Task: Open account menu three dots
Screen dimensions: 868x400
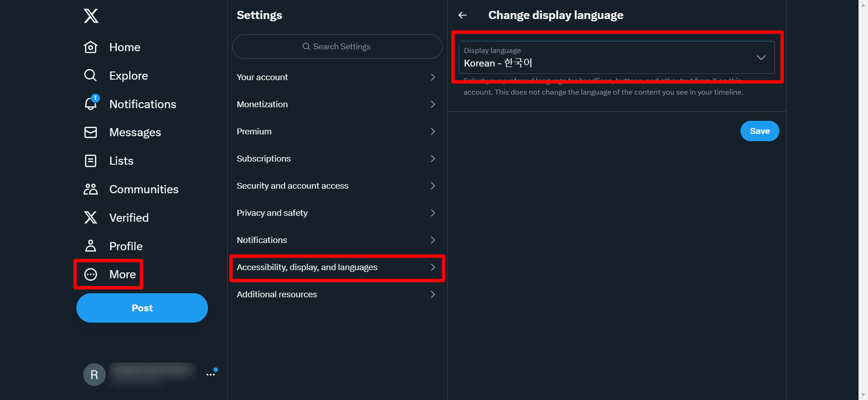Action: click(x=211, y=375)
